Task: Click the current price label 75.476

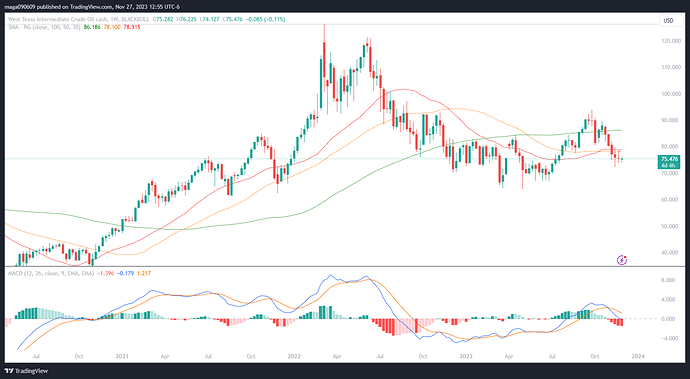Action: click(x=669, y=159)
